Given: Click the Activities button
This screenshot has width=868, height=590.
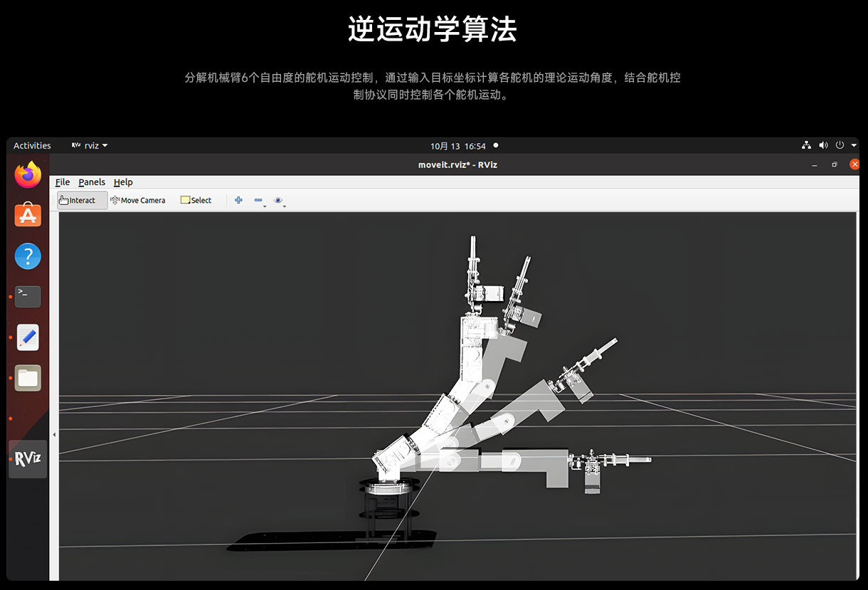Looking at the screenshot, I should (x=32, y=146).
